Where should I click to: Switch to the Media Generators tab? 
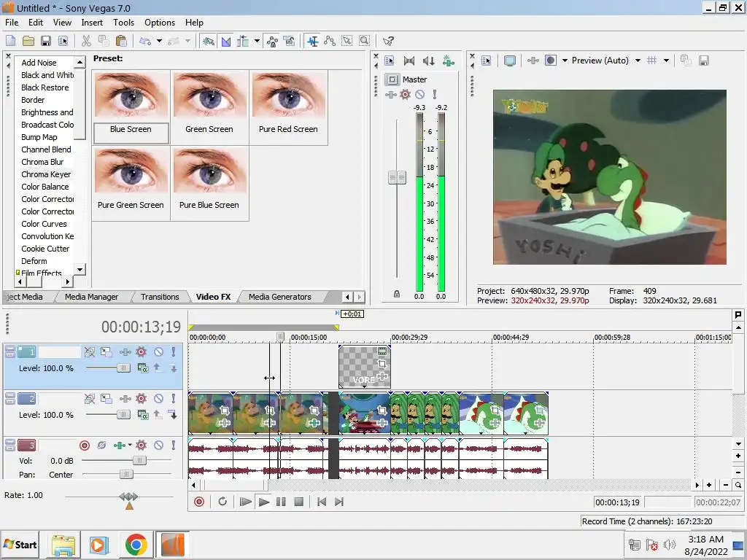(279, 297)
